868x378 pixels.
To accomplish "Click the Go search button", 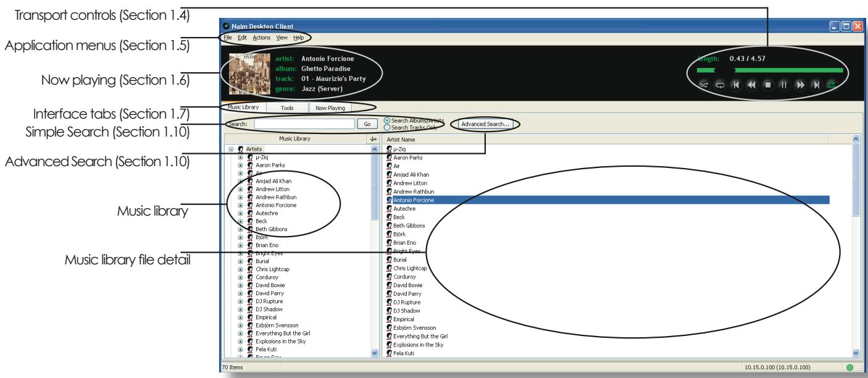I will [367, 124].
